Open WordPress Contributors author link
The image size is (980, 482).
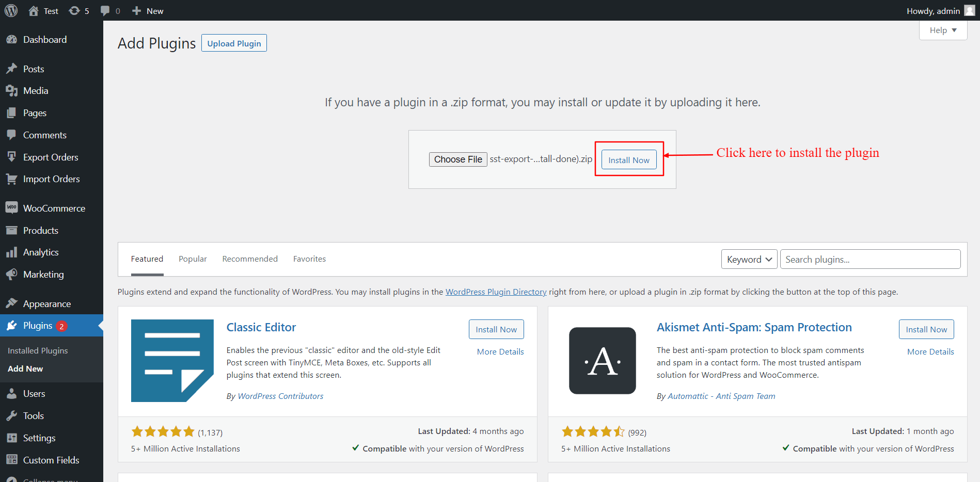tap(280, 396)
